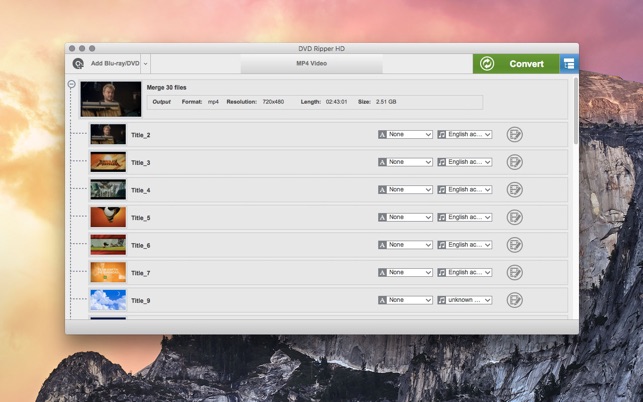Open the unknown audio dropdown for Title_9
Viewport: 643px width, 402px height.
(x=469, y=300)
